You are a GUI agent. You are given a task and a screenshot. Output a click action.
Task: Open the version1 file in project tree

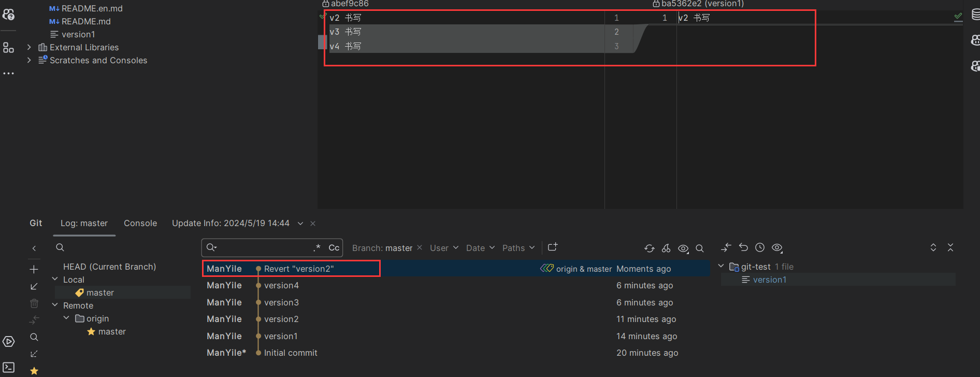(73, 34)
